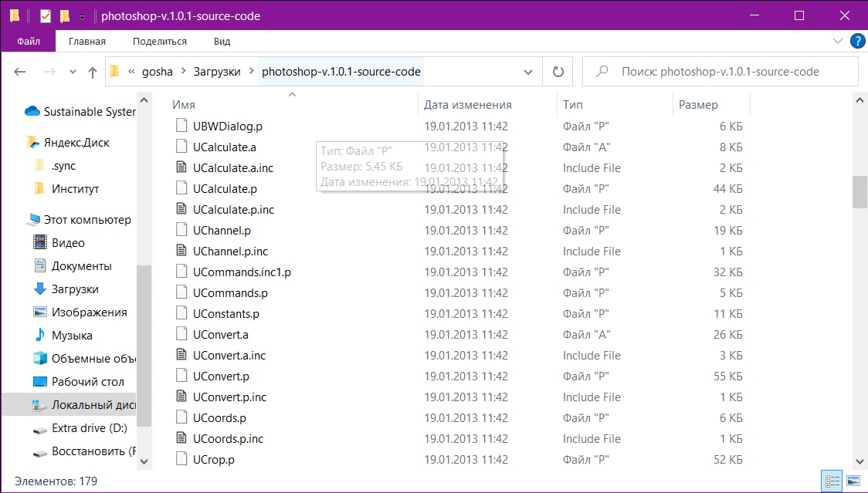868x493 pixels.
Task: Open Extra drive (D:) in sidebar
Action: click(89, 428)
